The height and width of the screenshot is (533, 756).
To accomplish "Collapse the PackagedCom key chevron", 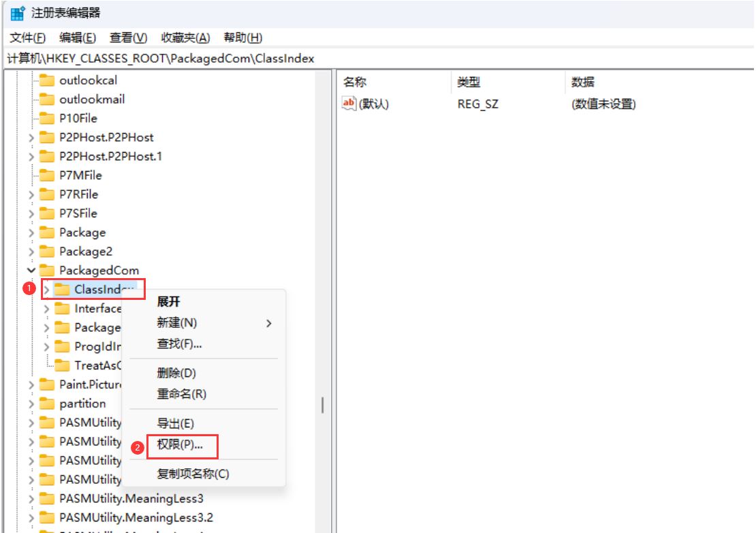I will (31, 270).
